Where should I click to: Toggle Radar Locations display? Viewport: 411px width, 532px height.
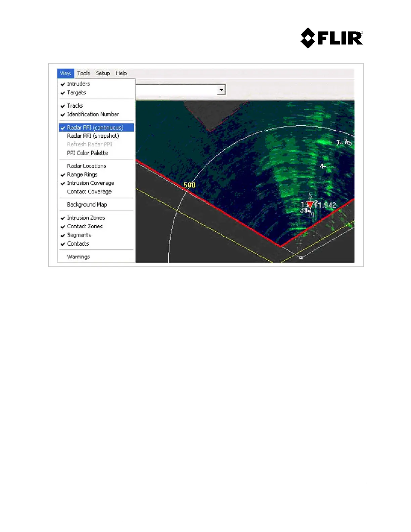coord(96,166)
